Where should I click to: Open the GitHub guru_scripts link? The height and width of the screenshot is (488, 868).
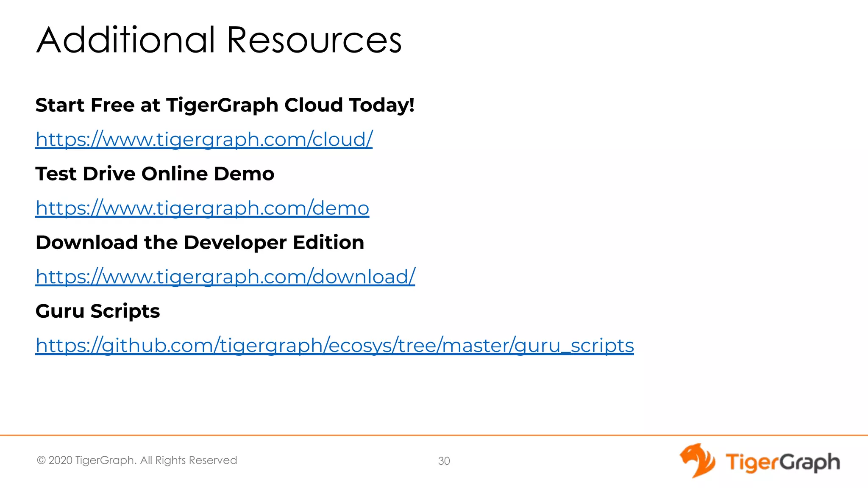click(334, 345)
